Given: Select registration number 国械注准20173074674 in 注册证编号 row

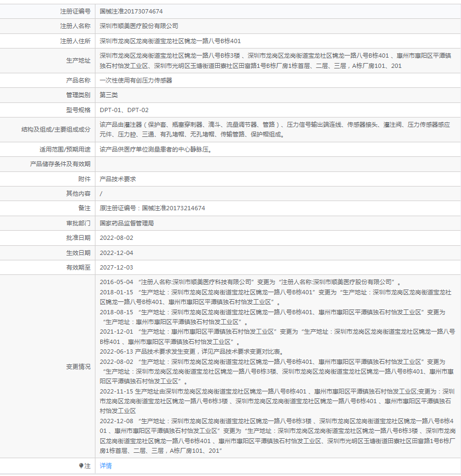Looking at the screenshot, I should coord(131,11).
